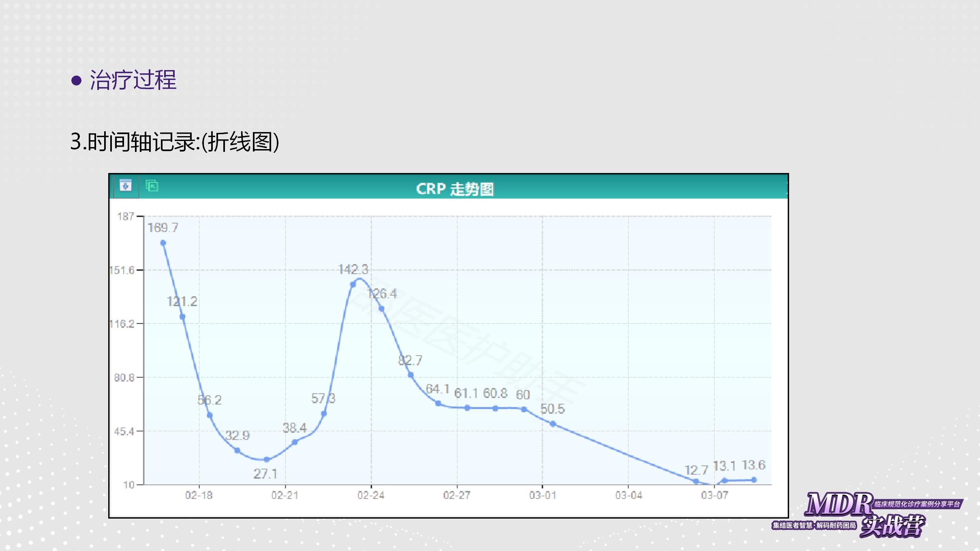The height and width of the screenshot is (551, 980).
Task: Click the 142.3 peak data point
Action: pos(353,284)
